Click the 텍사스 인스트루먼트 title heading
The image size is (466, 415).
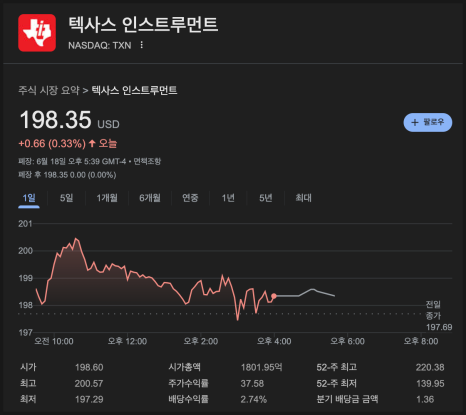[x=143, y=24]
